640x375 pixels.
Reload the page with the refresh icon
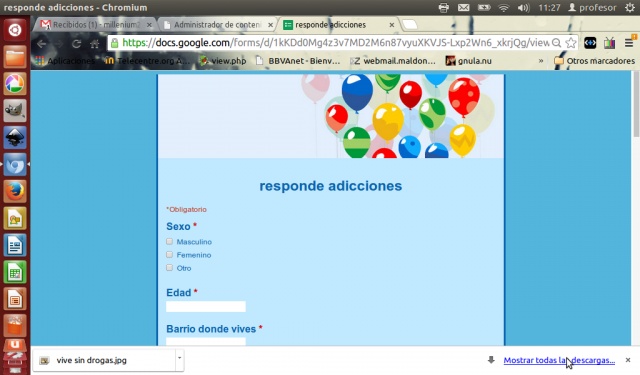76,44
